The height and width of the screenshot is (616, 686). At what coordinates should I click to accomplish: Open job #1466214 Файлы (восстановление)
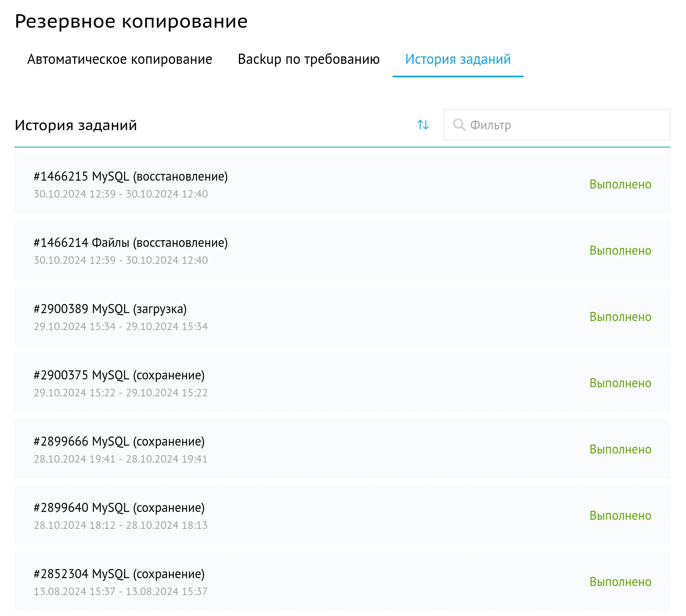(x=130, y=243)
